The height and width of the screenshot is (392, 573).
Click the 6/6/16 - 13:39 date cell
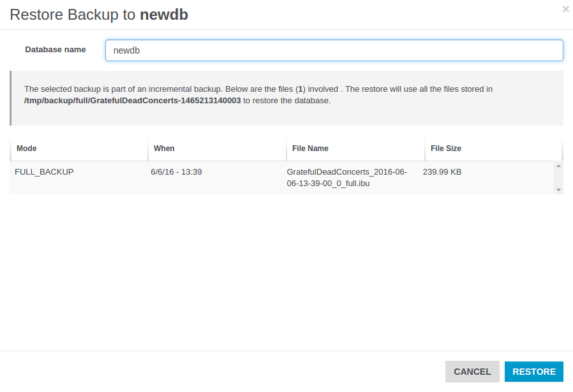176,172
